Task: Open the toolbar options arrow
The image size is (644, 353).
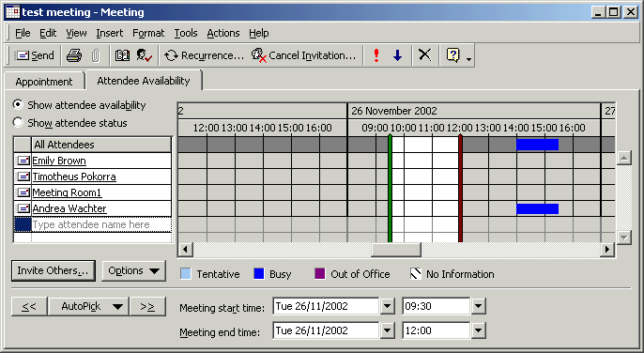Action: (x=469, y=59)
